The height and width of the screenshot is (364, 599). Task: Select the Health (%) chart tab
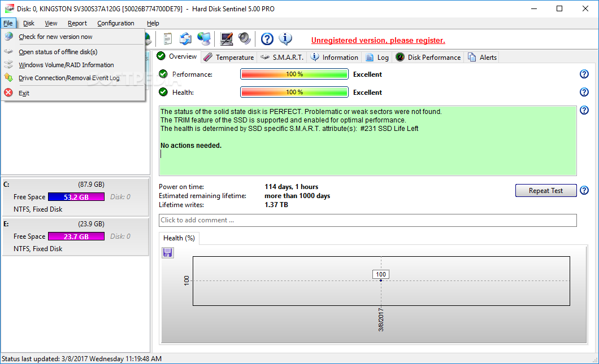coord(179,238)
